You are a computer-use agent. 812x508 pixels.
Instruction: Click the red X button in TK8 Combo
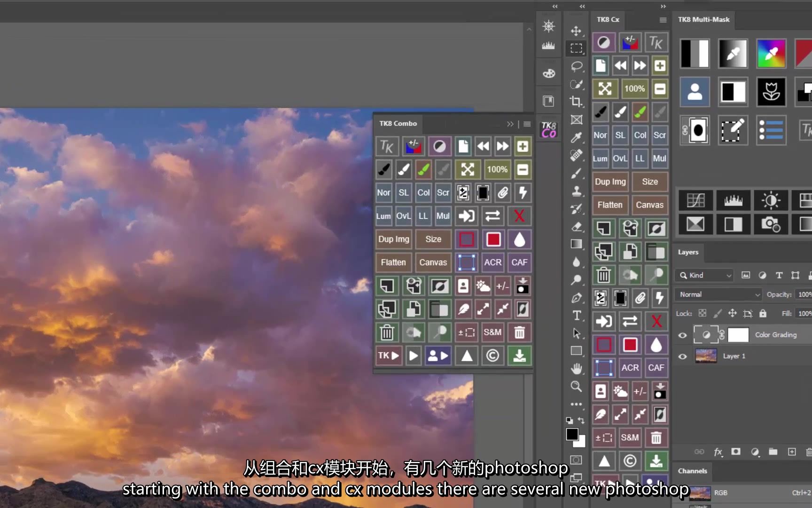(x=519, y=216)
